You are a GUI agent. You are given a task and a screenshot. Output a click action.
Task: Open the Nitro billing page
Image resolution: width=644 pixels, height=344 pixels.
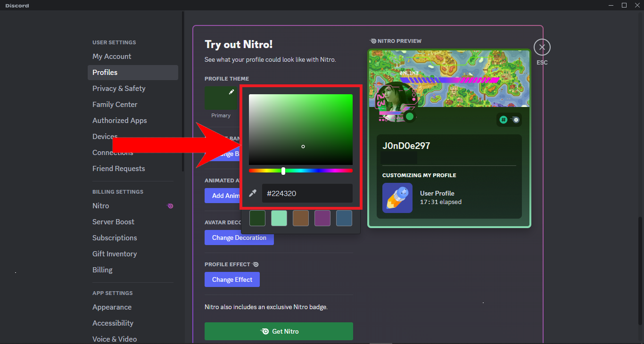click(133, 206)
